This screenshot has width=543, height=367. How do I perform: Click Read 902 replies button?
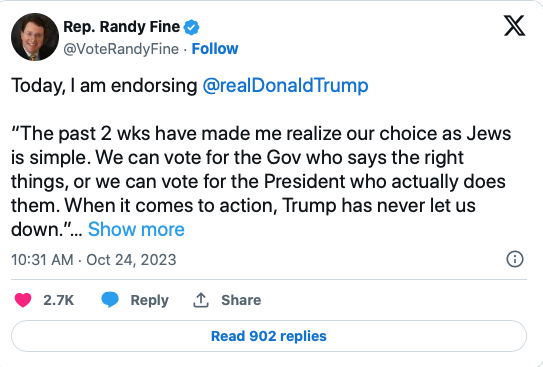269,336
